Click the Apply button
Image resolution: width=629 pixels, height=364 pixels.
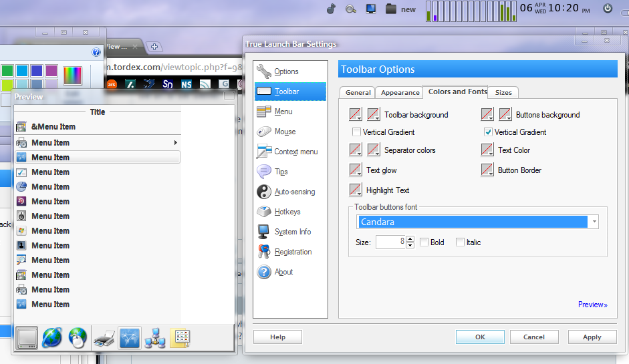point(592,337)
